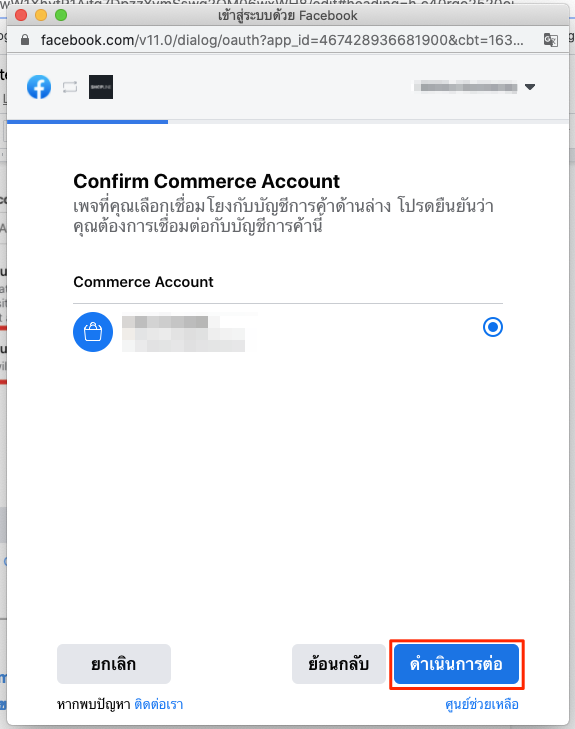Click the shopping bag commerce account icon
Screen dimensions: 575x729
[x=93, y=332]
